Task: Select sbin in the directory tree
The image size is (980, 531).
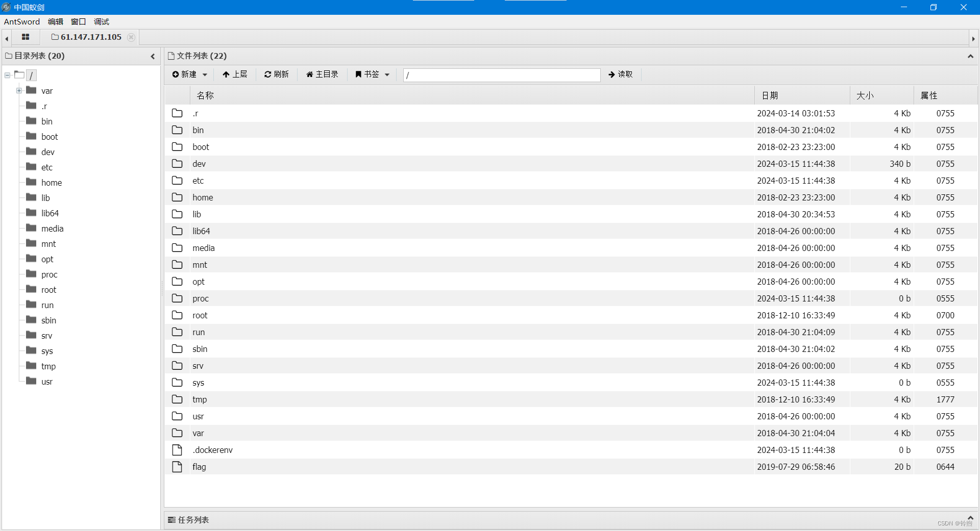Action: (48, 320)
